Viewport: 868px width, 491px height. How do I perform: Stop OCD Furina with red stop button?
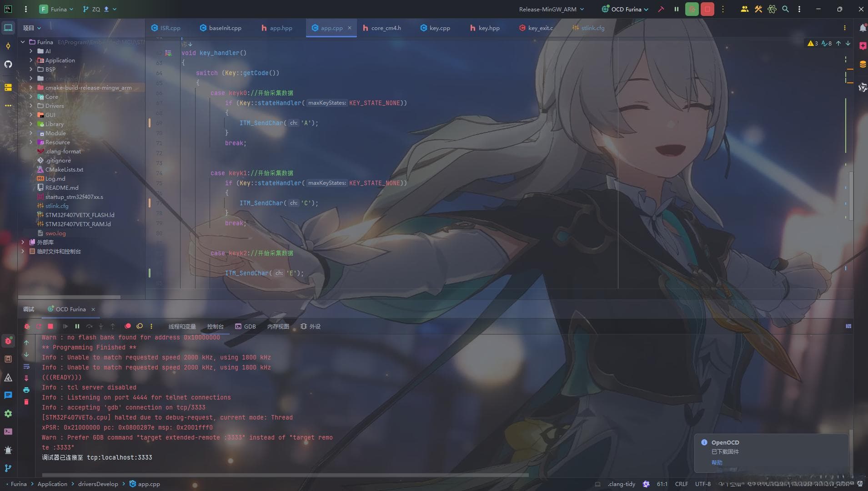click(707, 9)
